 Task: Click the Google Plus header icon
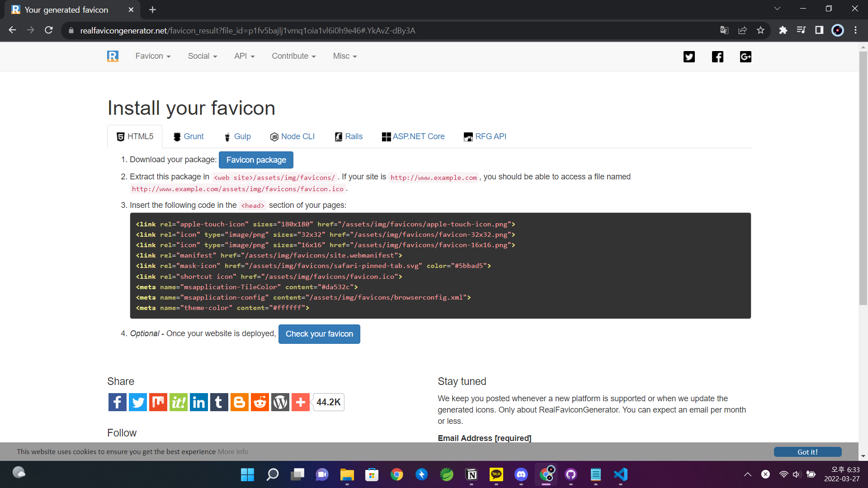745,56
